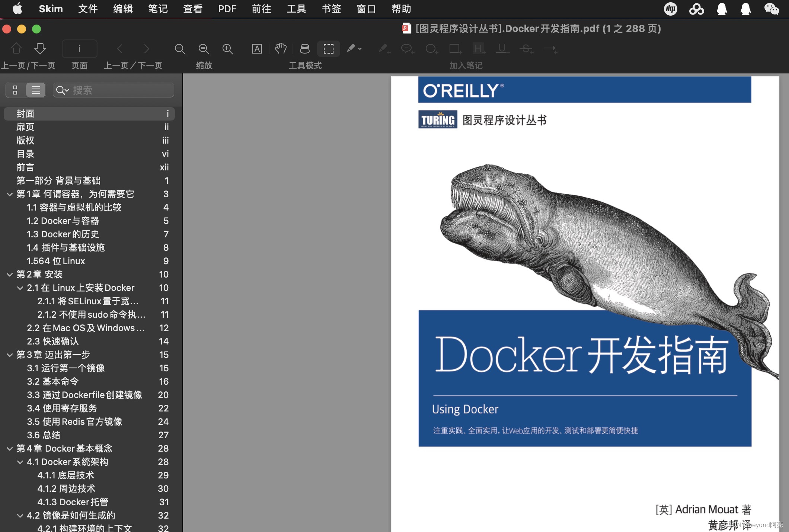The height and width of the screenshot is (532, 789).
Task: Zoom in with the plus magnifier
Action: click(228, 49)
